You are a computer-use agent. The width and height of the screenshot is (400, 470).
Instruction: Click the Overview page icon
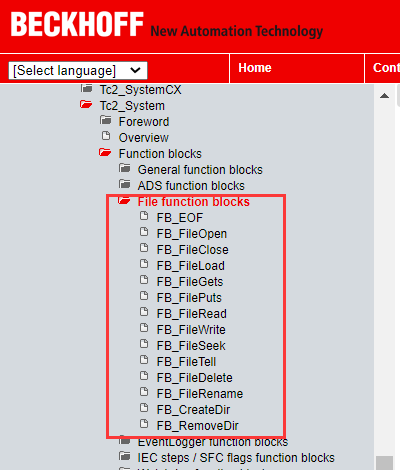[106, 136]
